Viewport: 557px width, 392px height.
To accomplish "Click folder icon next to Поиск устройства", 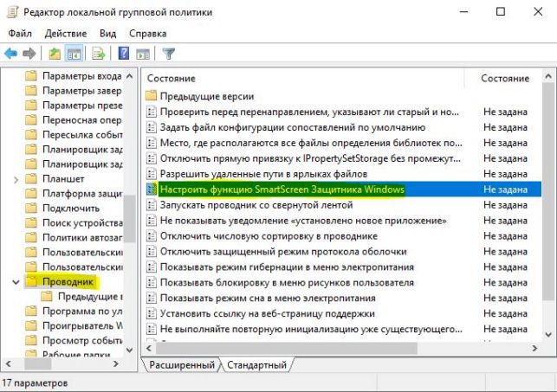I will point(31,222).
